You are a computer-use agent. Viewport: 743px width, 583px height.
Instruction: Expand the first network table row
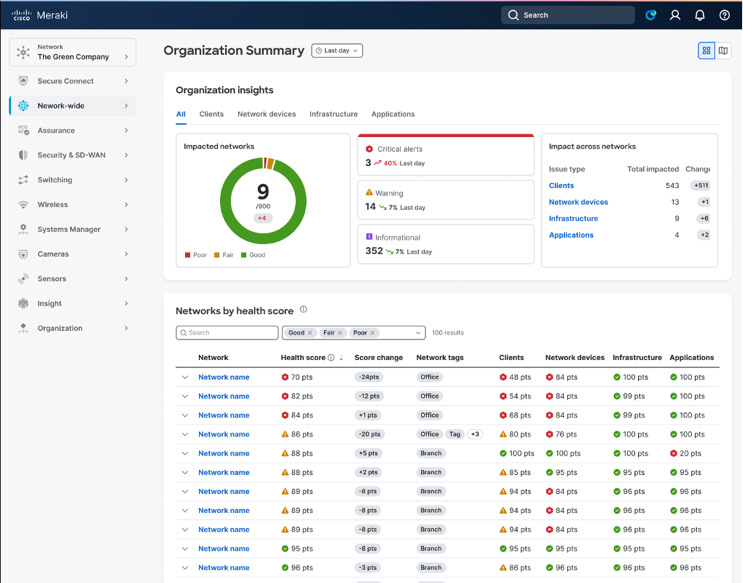tap(185, 378)
